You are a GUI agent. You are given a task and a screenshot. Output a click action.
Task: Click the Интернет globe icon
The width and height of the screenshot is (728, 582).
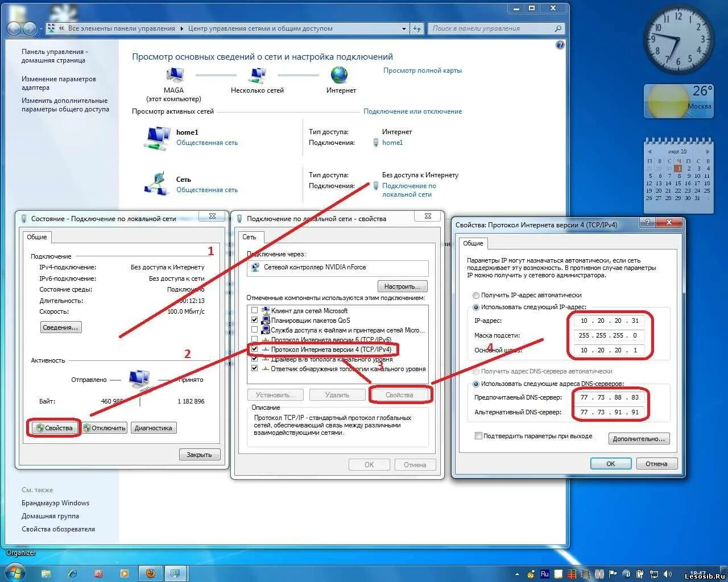340,75
